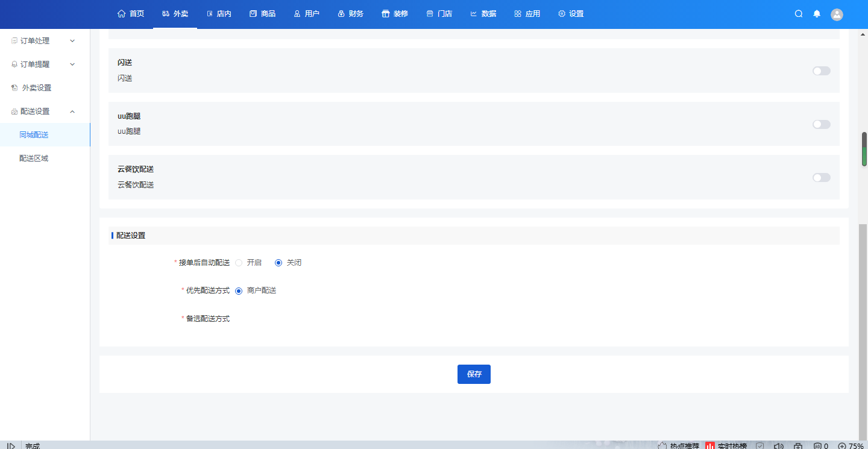Open 热点推荐 in the status bar

click(678, 446)
